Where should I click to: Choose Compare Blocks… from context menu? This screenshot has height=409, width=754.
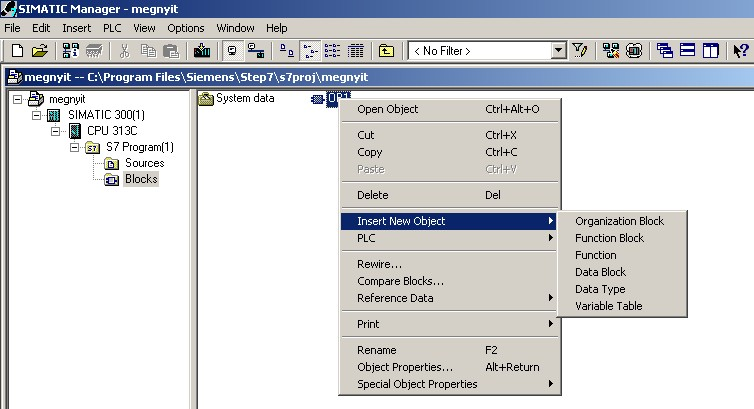coord(450,281)
